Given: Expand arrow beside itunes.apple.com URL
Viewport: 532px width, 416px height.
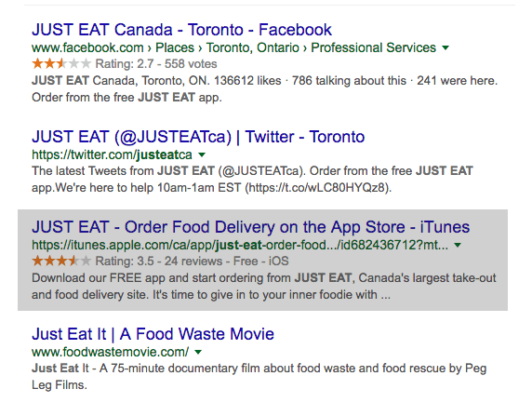Looking at the screenshot, I should [x=458, y=245].
